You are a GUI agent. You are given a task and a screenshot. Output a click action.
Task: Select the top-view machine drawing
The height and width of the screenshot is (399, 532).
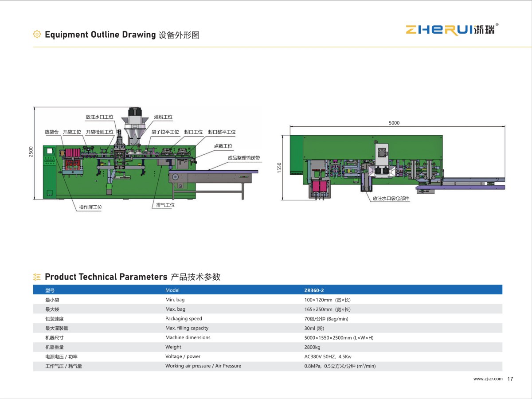point(397,164)
